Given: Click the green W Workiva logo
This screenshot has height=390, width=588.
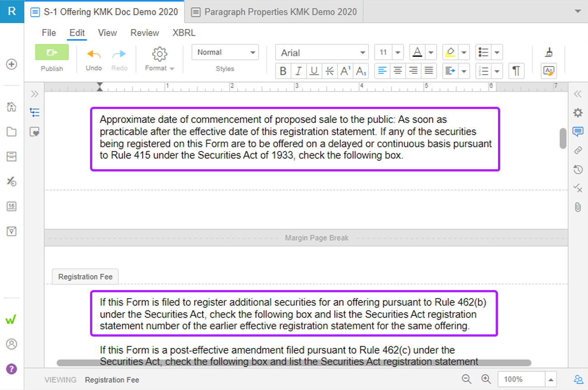Looking at the screenshot, I should (x=12, y=320).
